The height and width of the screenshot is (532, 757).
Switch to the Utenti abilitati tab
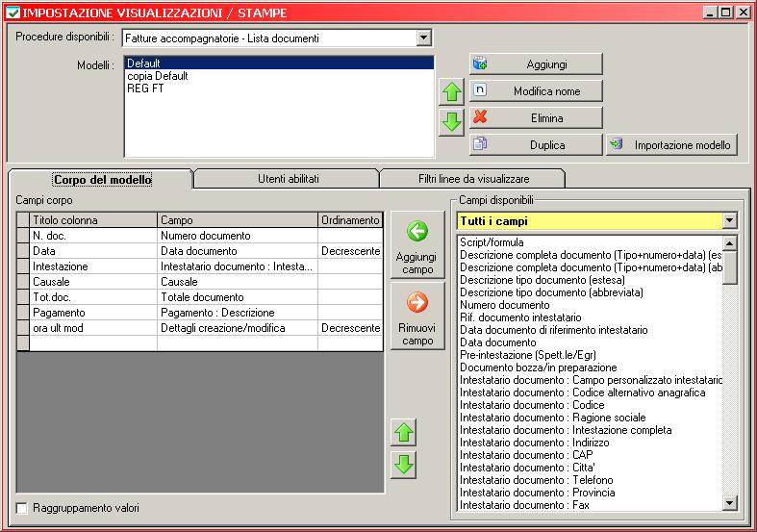[288, 179]
